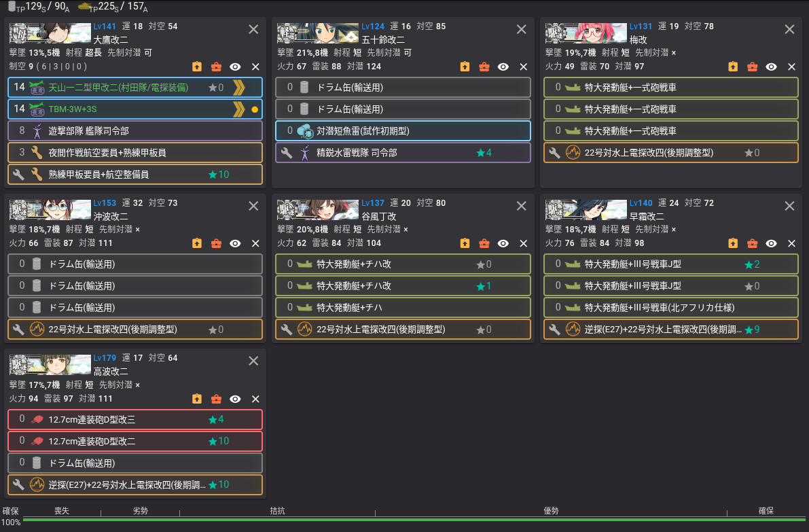Click wrench icon on 五十鈴改二 expansion slot

287,153
